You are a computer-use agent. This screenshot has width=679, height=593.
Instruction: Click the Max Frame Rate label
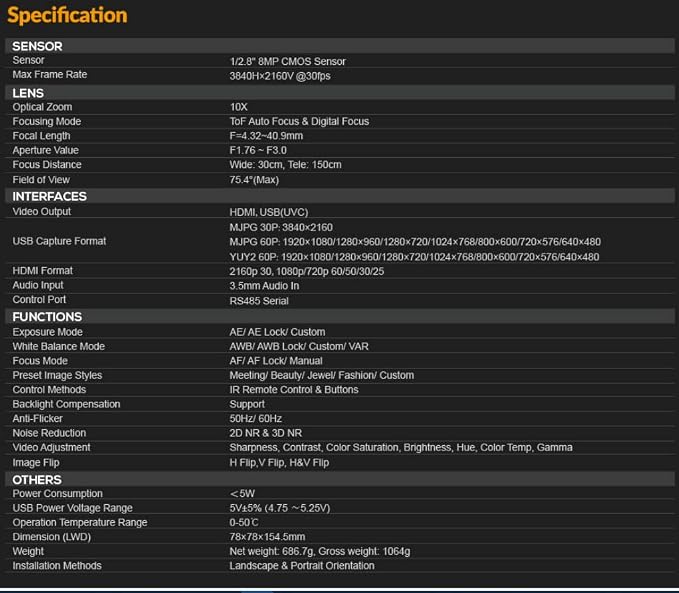[50, 75]
